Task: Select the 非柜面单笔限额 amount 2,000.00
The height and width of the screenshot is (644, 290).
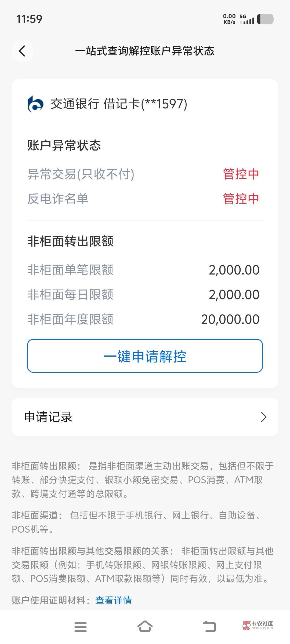Action: click(x=234, y=270)
